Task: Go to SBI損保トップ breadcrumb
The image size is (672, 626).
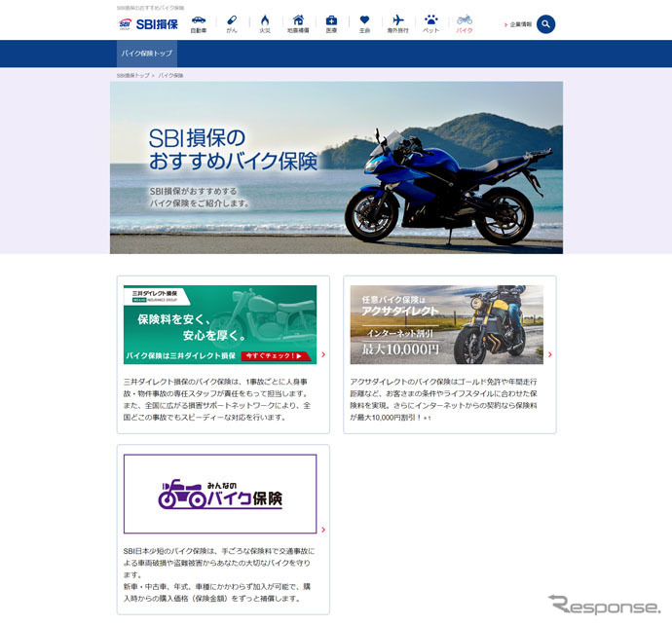Action: [x=132, y=75]
